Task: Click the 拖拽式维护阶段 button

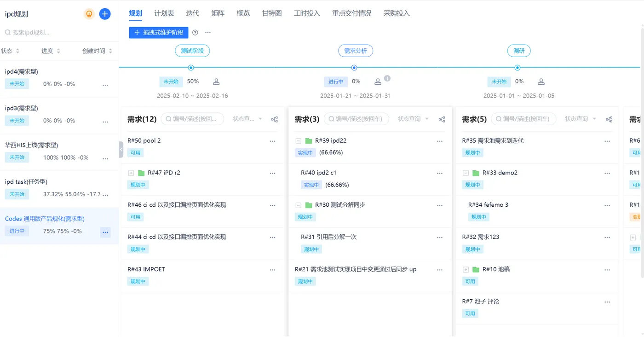Action: (159, 33)
